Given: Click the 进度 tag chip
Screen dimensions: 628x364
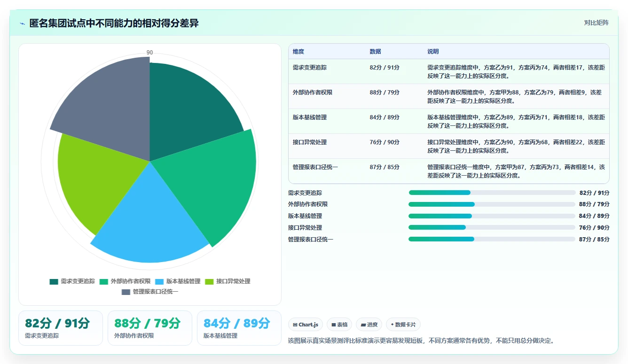Looking at the screenshot, I should [369, 325].
